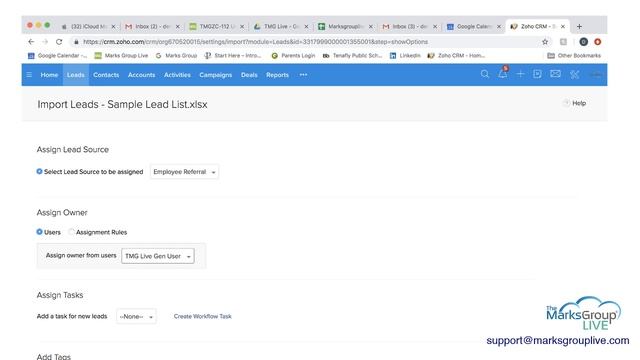
Task: Open the Zoho CRM - Home bookmark
Action: tap(456, 56)
